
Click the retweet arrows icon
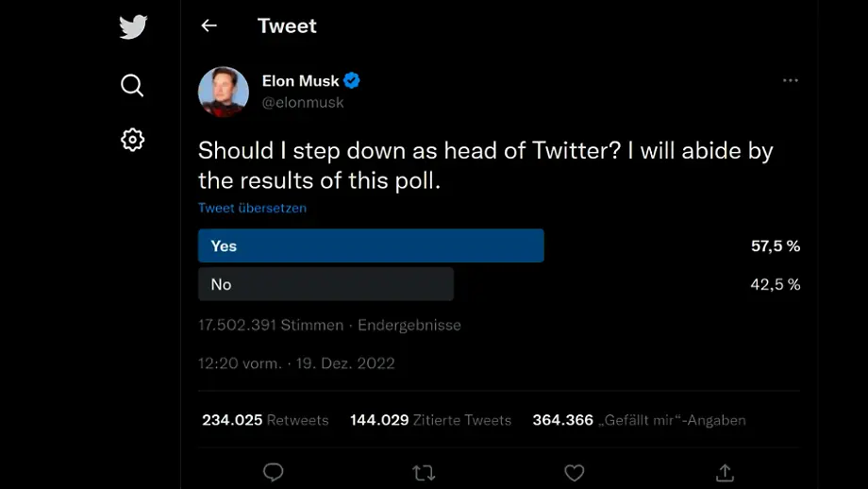[424, 472]
